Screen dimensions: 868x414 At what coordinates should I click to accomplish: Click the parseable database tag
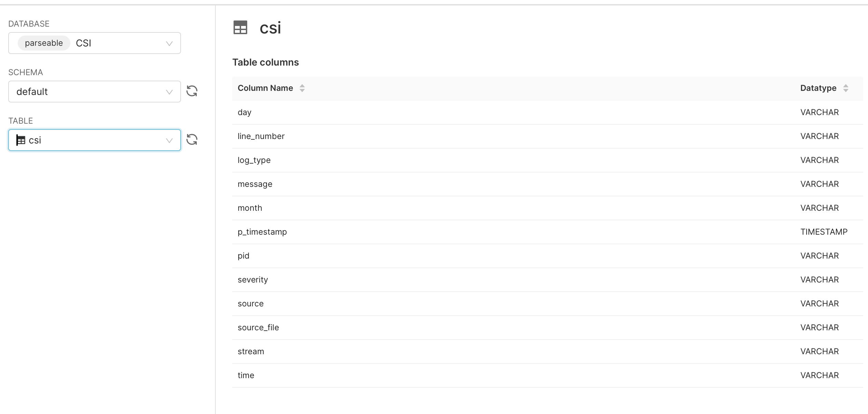click(44, 43)
